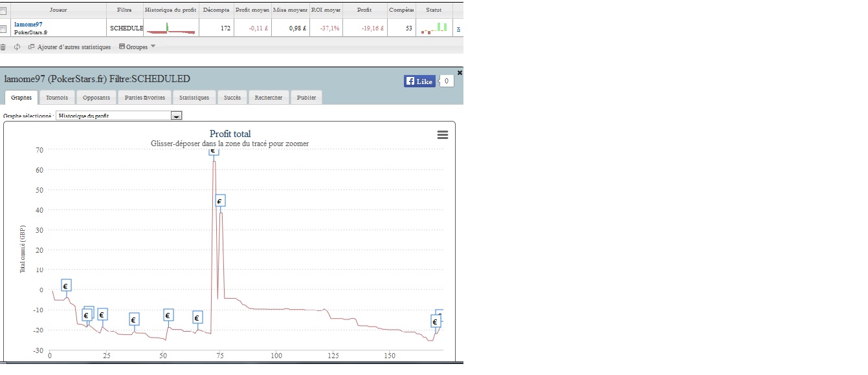Image resolution: width=868 pixels, height=375 pixels.
Task: Click the refresh icon below the player table
Action: (x=17, y=47)
